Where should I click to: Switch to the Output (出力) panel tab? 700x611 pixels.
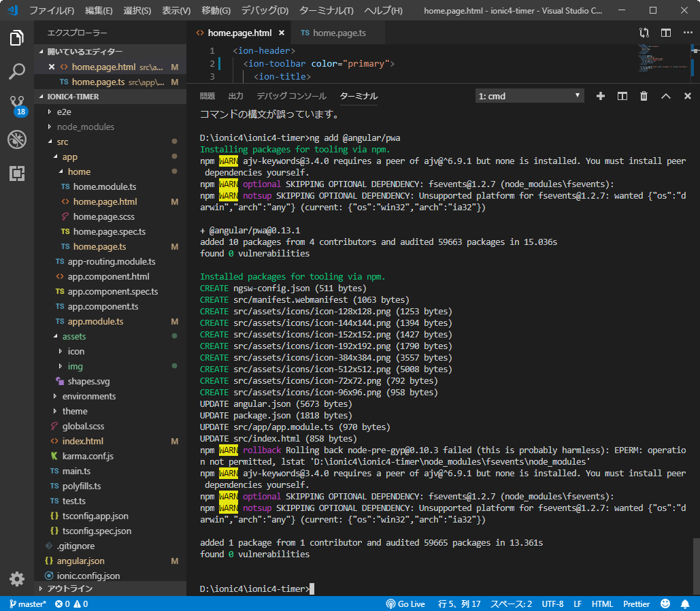[235, 96]
